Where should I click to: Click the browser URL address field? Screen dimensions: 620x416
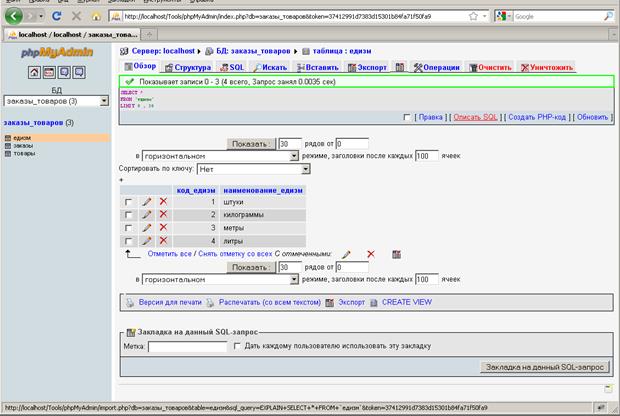pyautogui.click(x=294, y=16)
